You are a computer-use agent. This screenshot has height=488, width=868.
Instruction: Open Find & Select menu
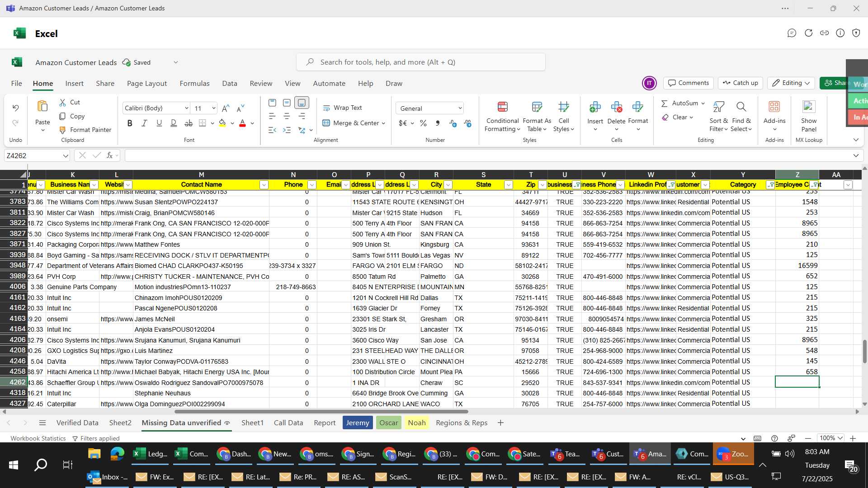coord(741,117)
